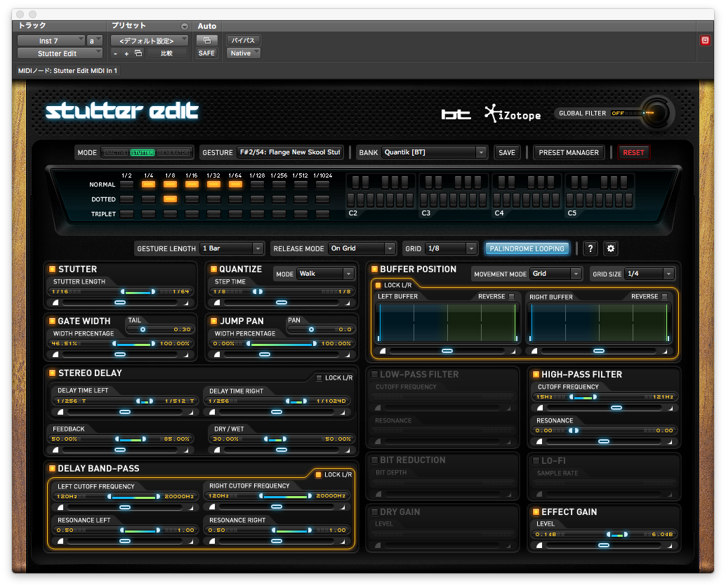This screenshot has height=588, width=726.
Task: Check Reverse for the Right Buffer
Action: (665, 297)
